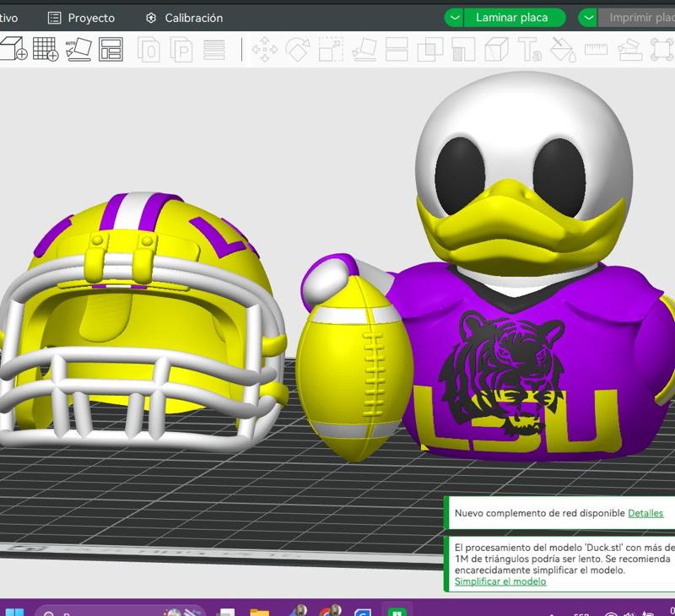Viewport: 675px width, 616px height.
Task: Run auto-orient on the models
Action: click(80, 52)
